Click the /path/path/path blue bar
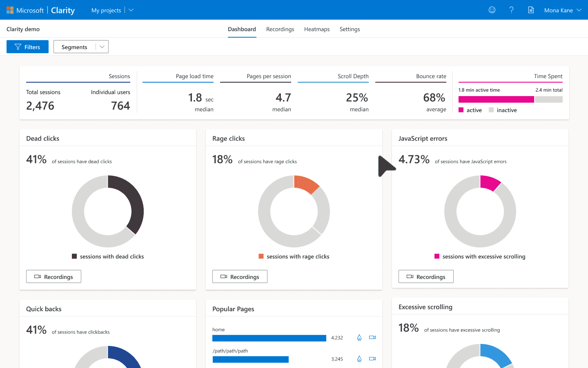This screenshot has width=588, height=368. 250,359
